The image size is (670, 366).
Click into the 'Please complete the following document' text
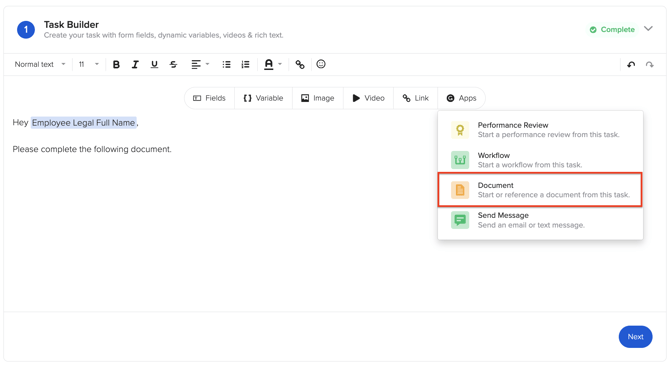pyautogui.click(x=92, y=149)
